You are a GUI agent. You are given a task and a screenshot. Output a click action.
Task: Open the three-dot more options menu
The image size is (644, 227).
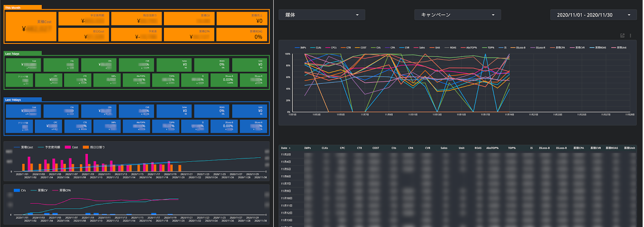point(630,36)
